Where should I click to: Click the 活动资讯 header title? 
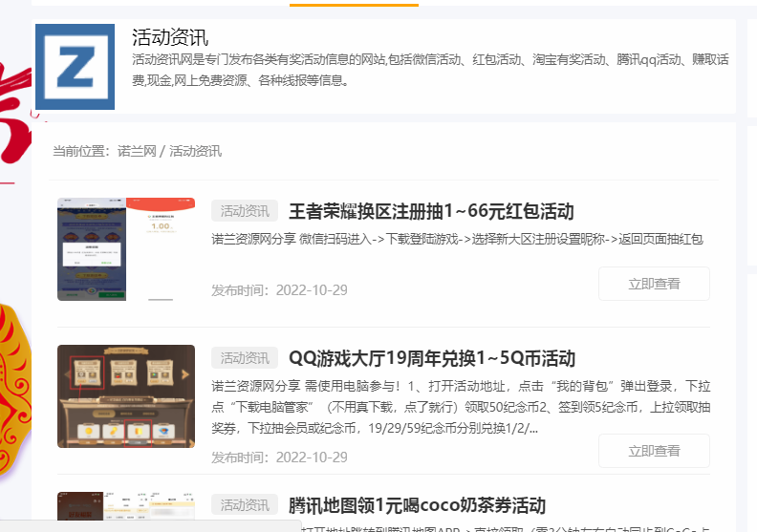[169, 38]
